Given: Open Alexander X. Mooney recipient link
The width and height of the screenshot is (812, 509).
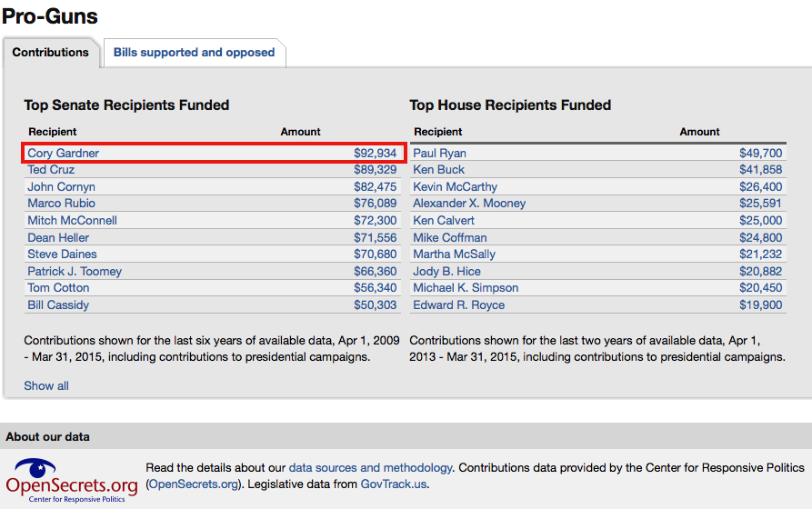Looking at the screenshot, I should (x=469, y=204).
